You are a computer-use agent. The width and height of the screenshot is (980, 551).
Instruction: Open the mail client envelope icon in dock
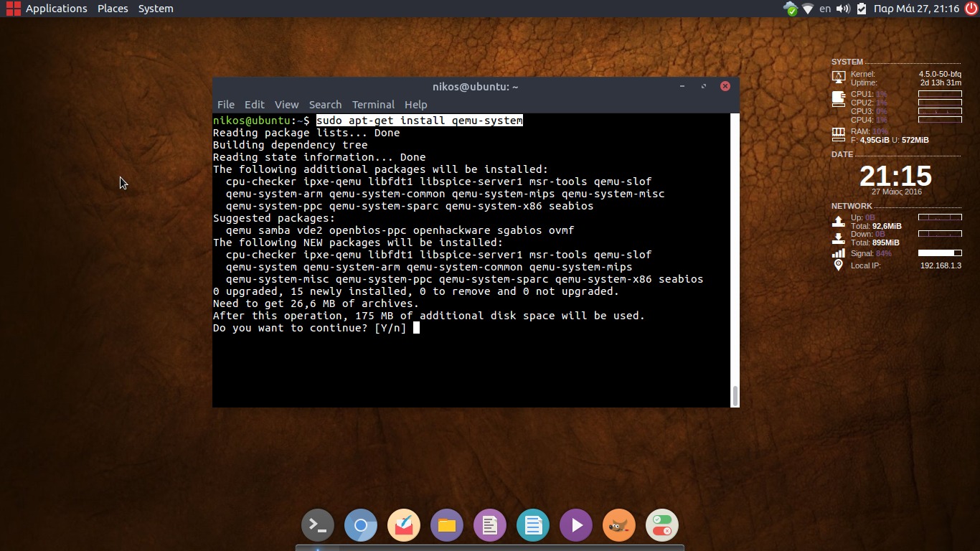click(404, 525)
